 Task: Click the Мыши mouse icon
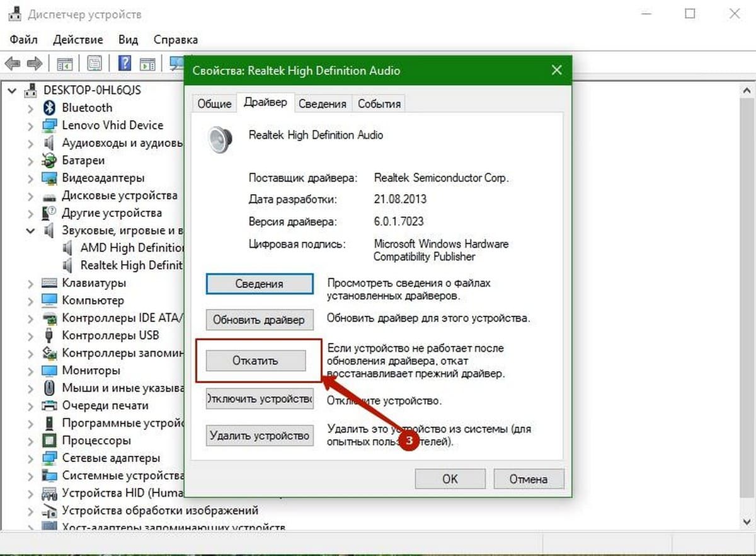click(49, 388)
